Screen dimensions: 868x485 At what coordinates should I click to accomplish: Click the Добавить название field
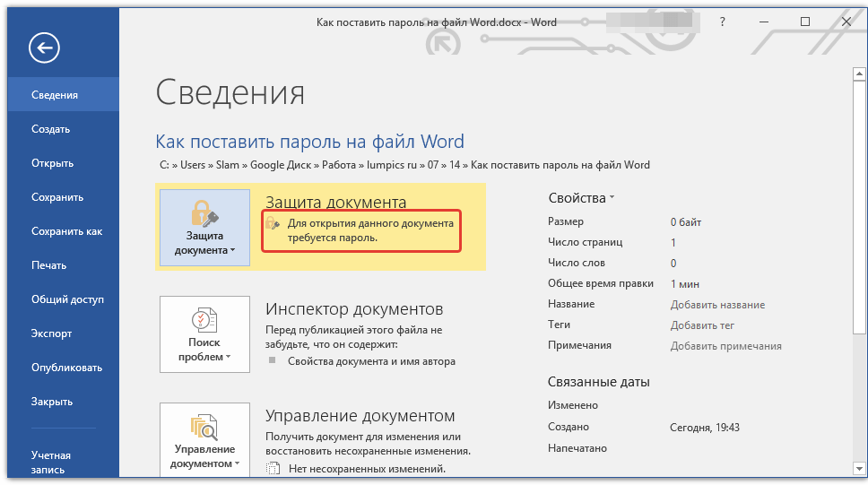[x=717, y=305]
